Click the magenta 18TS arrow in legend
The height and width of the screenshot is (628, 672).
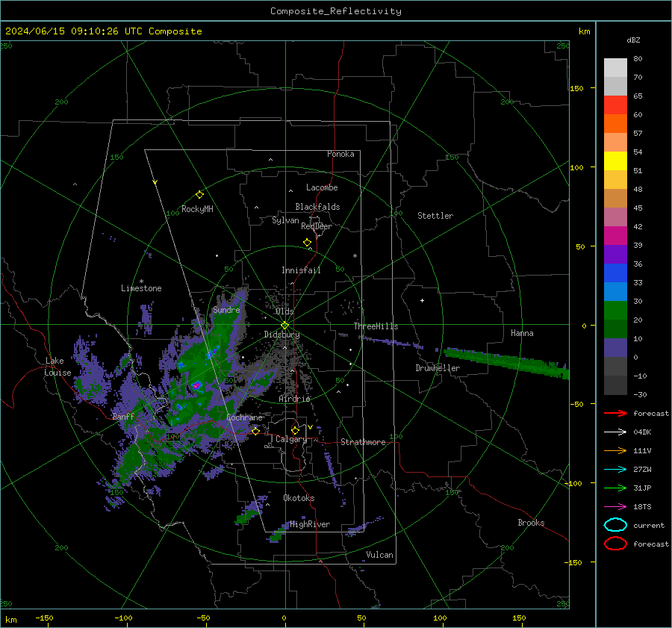(615, 506)
